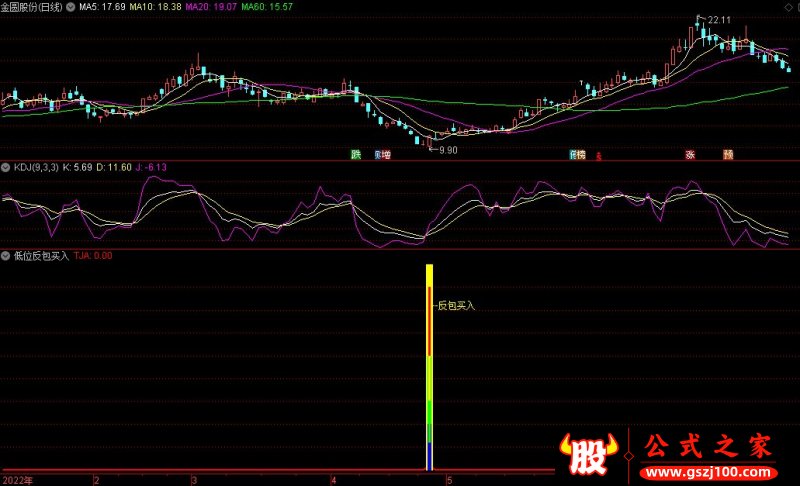Viewport: 800px width, 486px height.
Task: Click the MA5 moving average label
Action: 102,7
